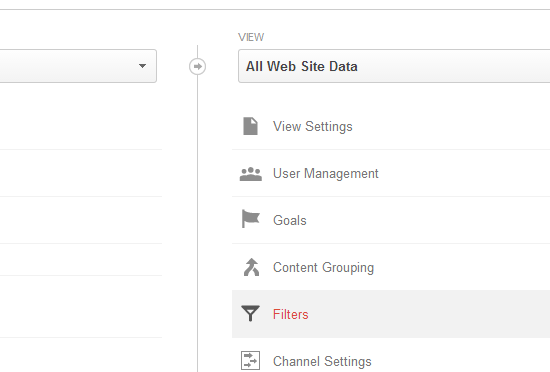Click the circled arrow icon between columns
The image size is (550, 372).
197,66
